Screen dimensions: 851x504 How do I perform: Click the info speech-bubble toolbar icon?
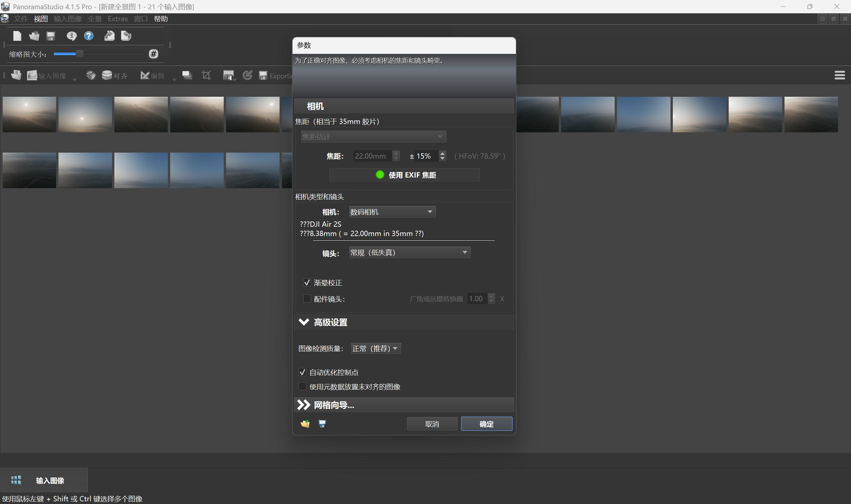(x=71, y=36)
